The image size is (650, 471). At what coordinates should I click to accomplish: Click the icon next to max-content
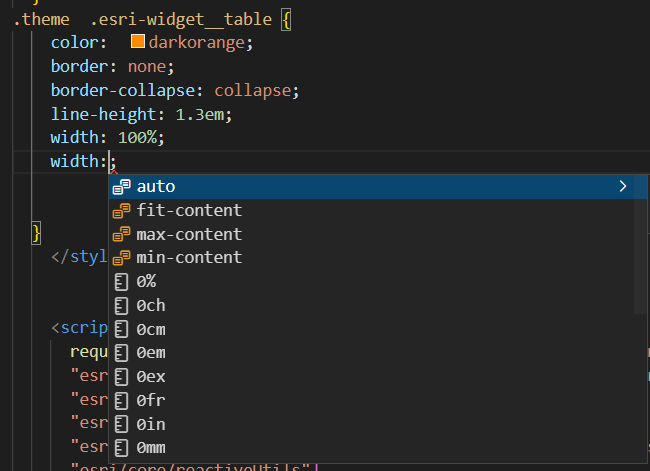[x=122, y=234]
